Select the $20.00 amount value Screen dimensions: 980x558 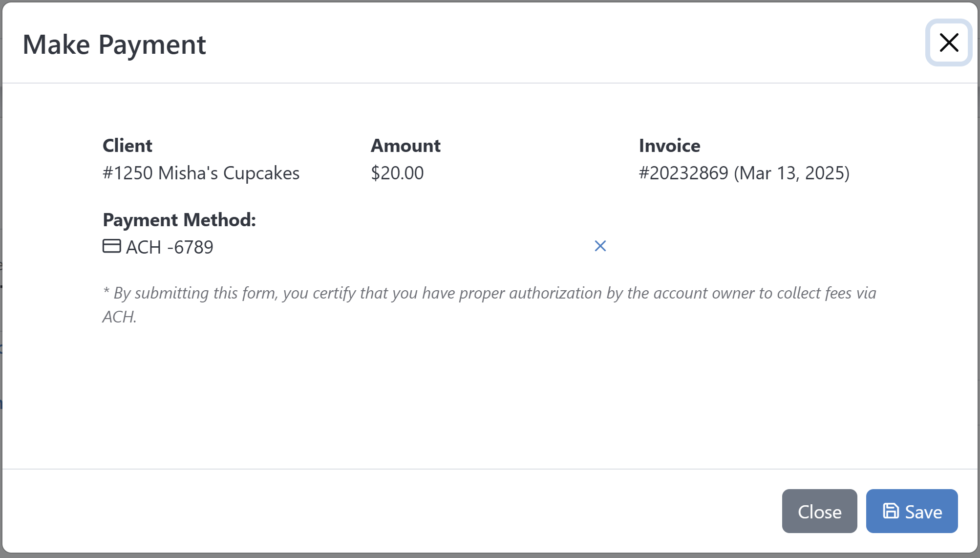click(x=397, y=172)
